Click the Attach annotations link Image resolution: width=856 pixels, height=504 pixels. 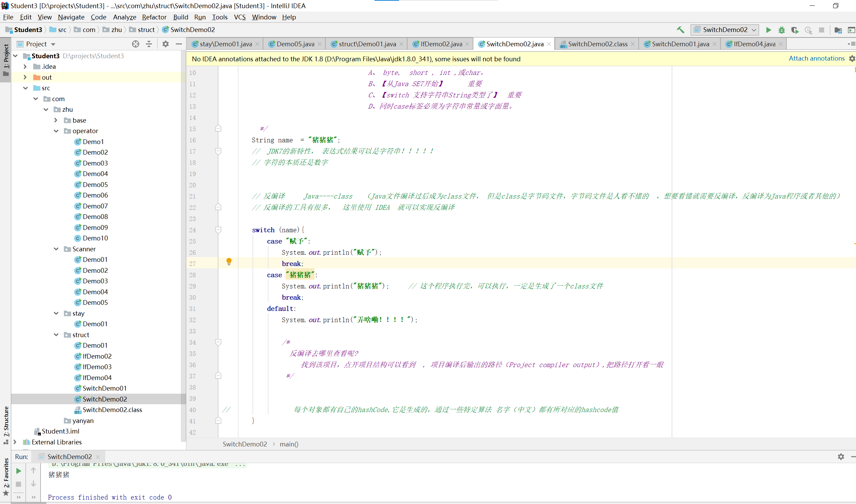pos(816,59)
